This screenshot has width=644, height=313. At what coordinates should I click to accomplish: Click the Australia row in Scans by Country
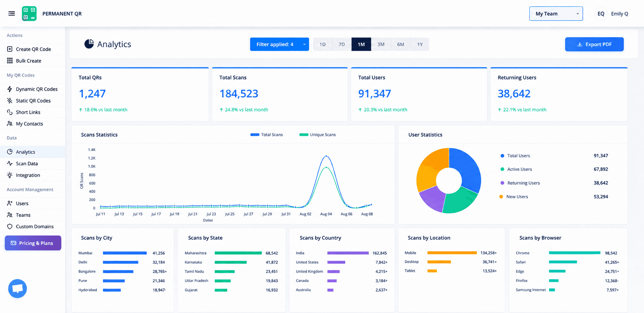tap(341, 290)
